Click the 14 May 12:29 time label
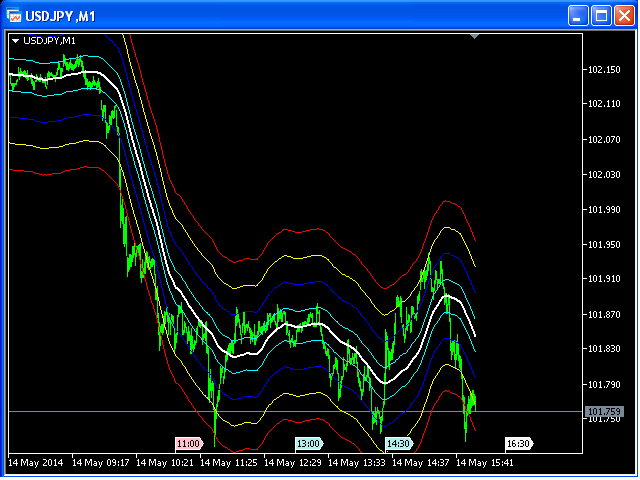 [293, 463]
